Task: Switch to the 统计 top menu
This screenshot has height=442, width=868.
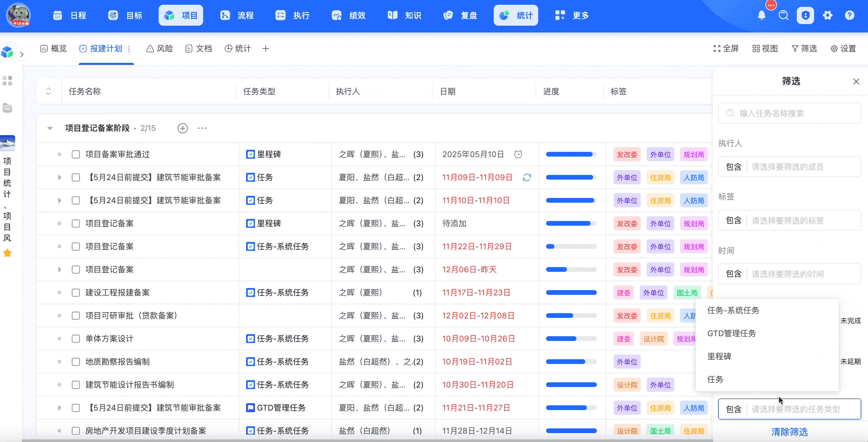Action: point(516,15)
